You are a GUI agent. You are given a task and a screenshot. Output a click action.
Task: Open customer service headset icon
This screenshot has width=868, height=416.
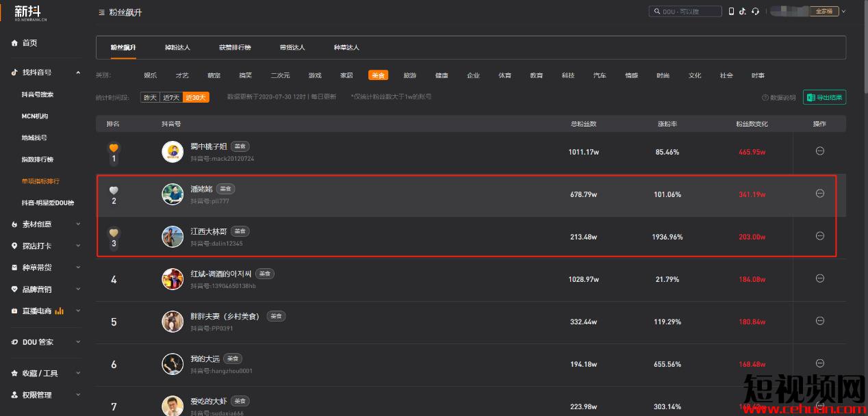pyautogui.click(x=755, y=12)
